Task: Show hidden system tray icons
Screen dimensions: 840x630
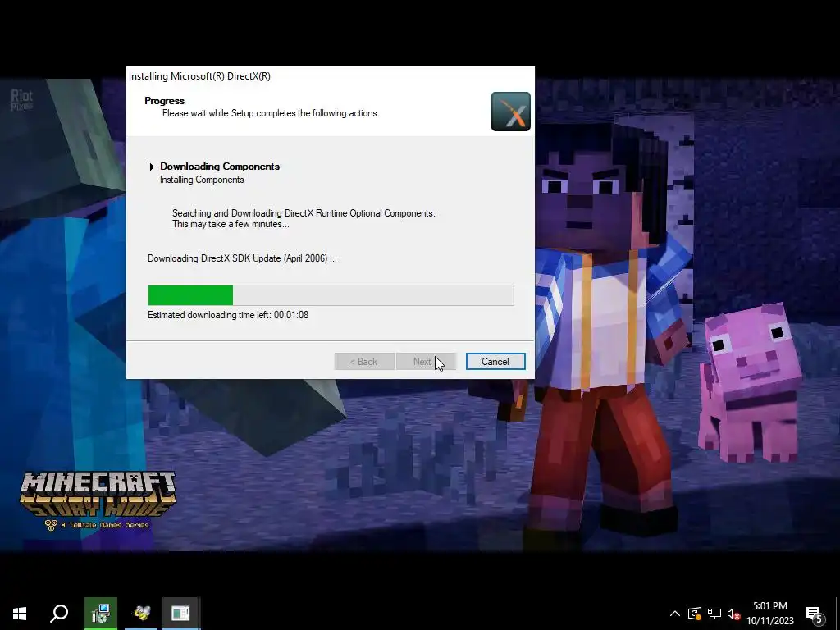Action: [675, 614]
